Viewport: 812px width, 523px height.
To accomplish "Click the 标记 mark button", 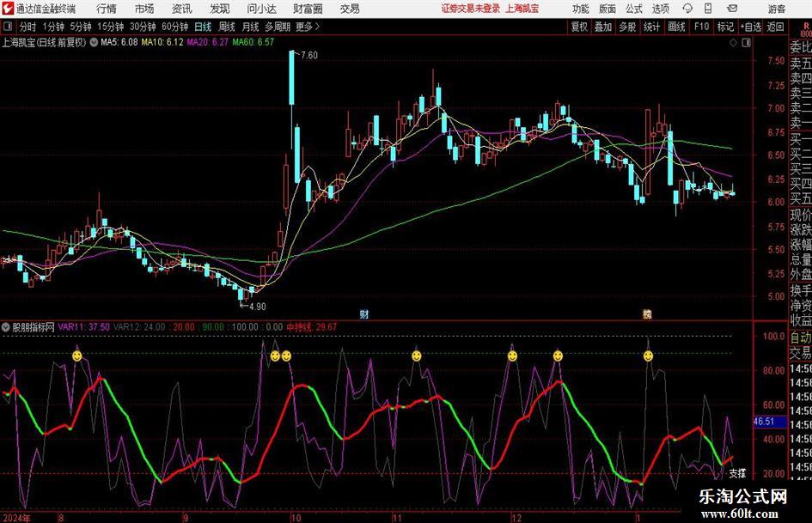I will tap(725, 27).
